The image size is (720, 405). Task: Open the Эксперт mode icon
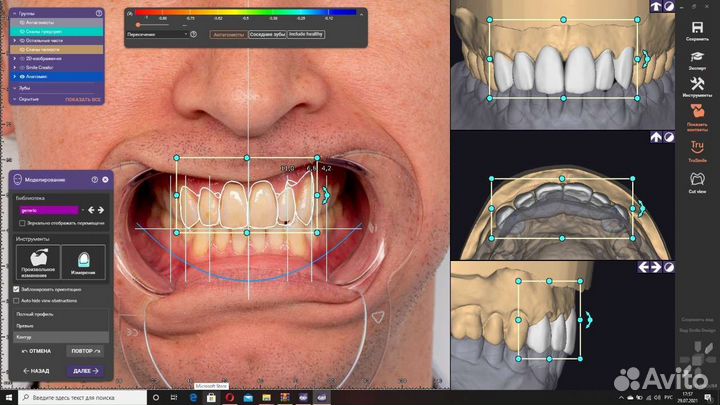pos(696,55)
